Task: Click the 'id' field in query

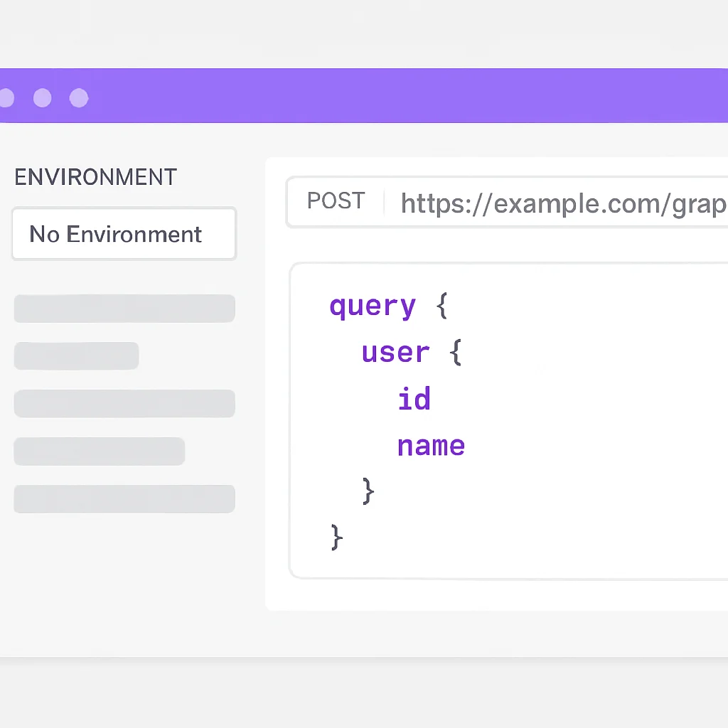Action: [414, 398]
